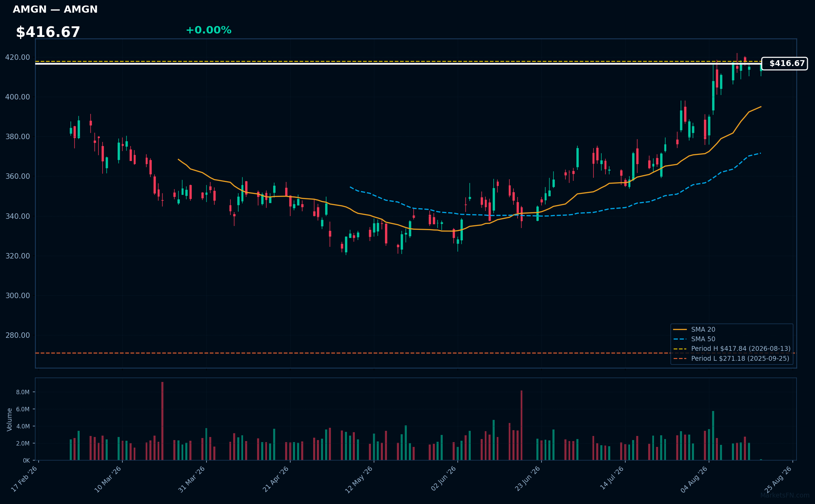Click the 380.00 price axis label
The height and width of the screenshot is (504, 815).
[x=17, y=136]
